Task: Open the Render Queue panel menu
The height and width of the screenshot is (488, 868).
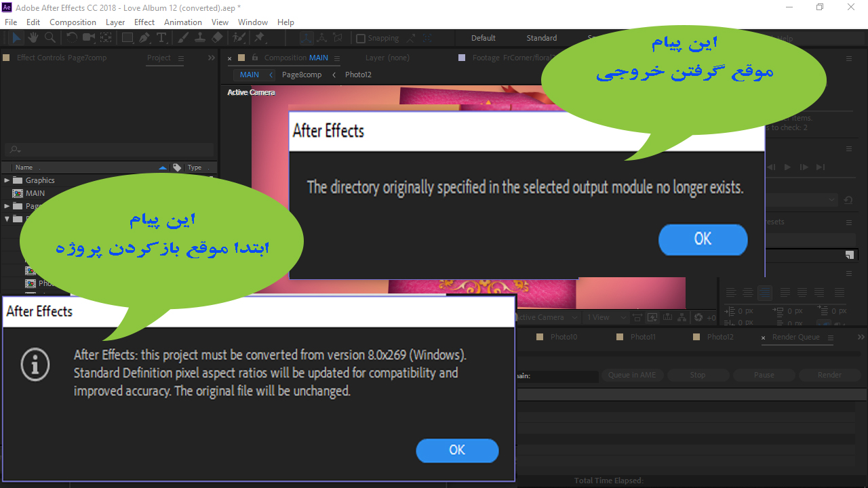Action: [831, 338]
